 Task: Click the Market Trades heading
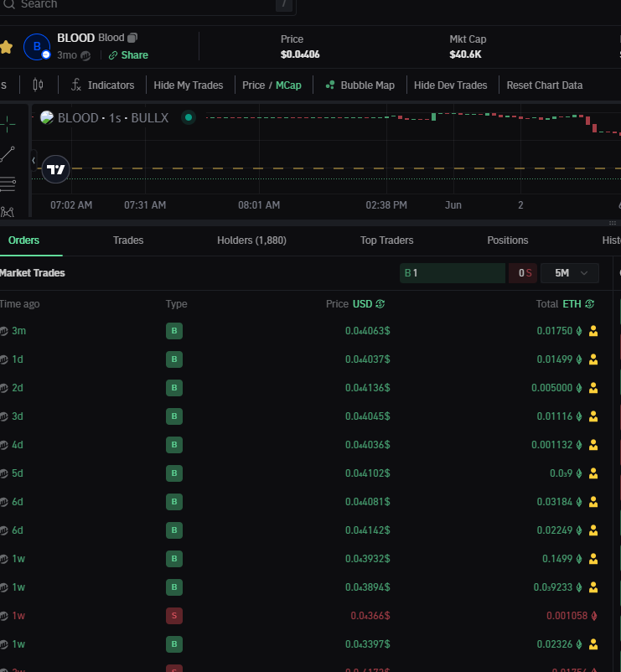point(32,273)
